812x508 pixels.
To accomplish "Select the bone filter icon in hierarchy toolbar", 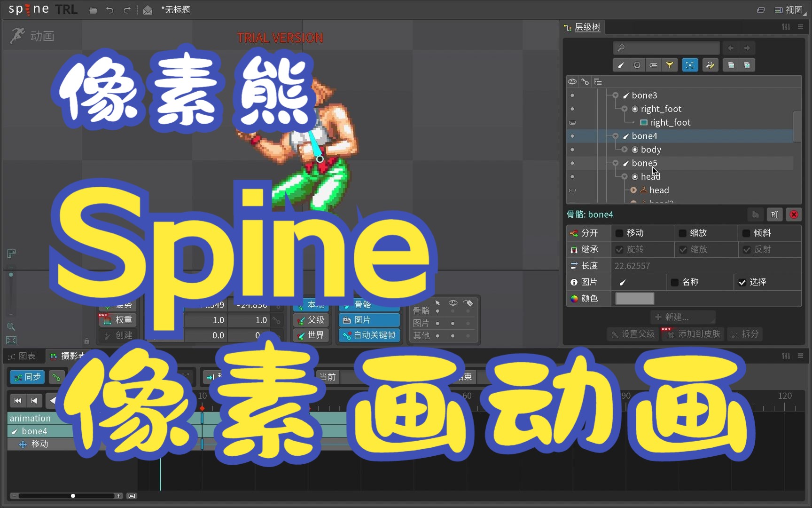I will pos(620,65).
